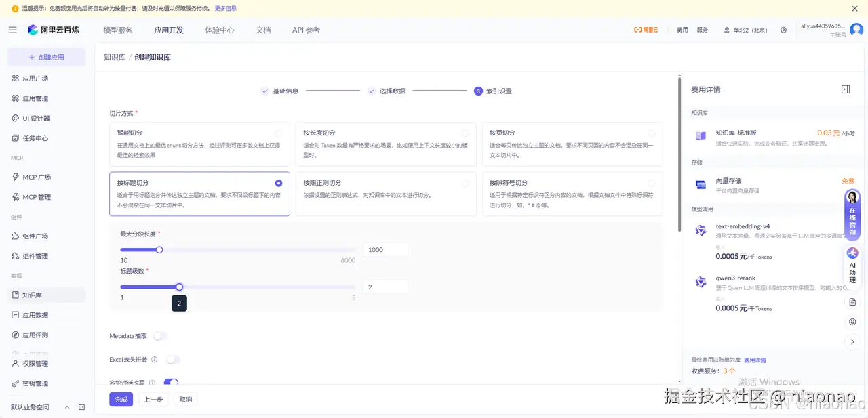Click the 完成 button to finish setup
This screenshot has height=418, width=868.
click(121, 399)
